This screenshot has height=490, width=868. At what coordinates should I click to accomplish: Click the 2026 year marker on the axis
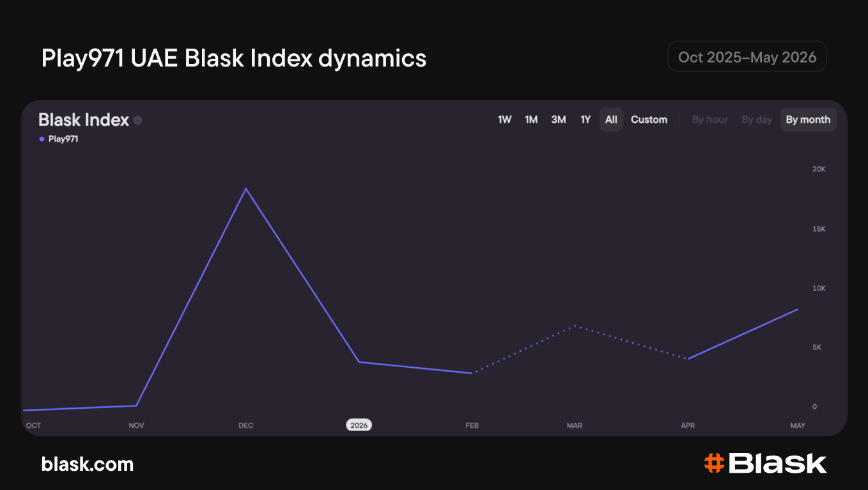(x=359, y=425)
